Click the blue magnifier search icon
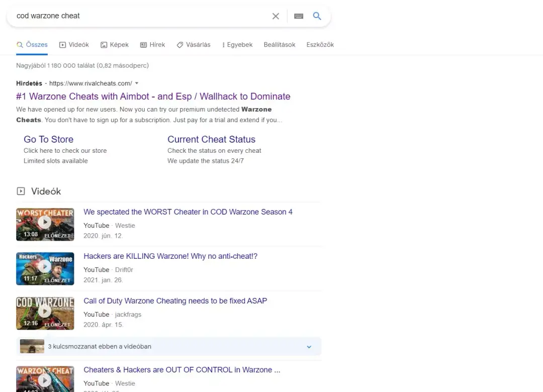The image size is (543, 392). click(x=317, y=16)
